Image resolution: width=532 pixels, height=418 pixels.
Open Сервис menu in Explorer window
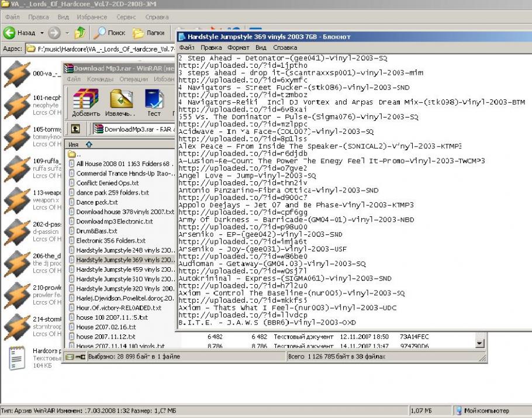[126, 17]
